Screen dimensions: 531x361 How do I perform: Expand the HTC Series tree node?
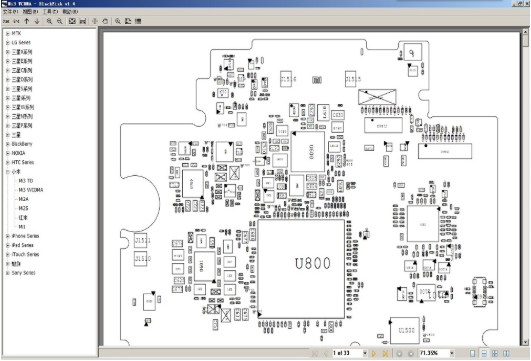click(7, 163)
